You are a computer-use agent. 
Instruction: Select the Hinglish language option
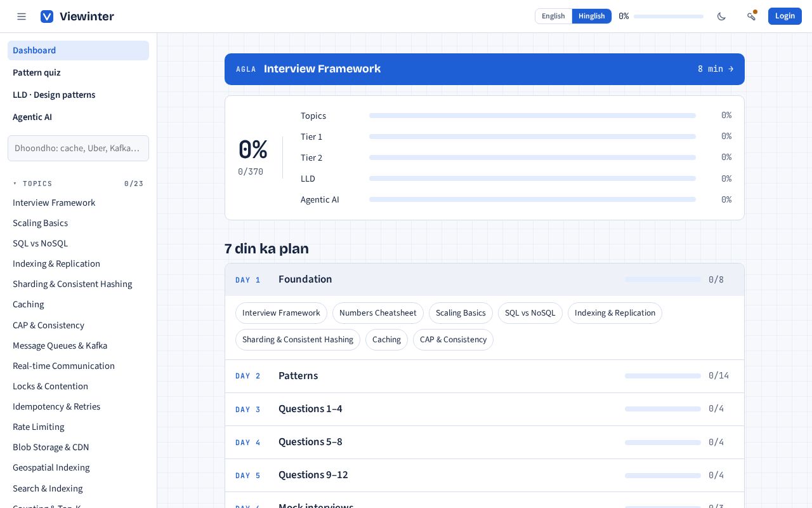tap(592, 17)
